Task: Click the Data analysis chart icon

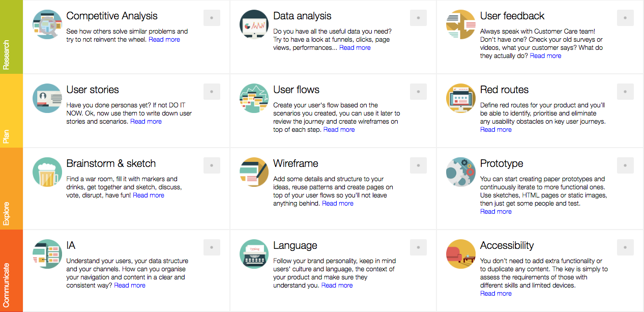Action: tap(254, 24)
